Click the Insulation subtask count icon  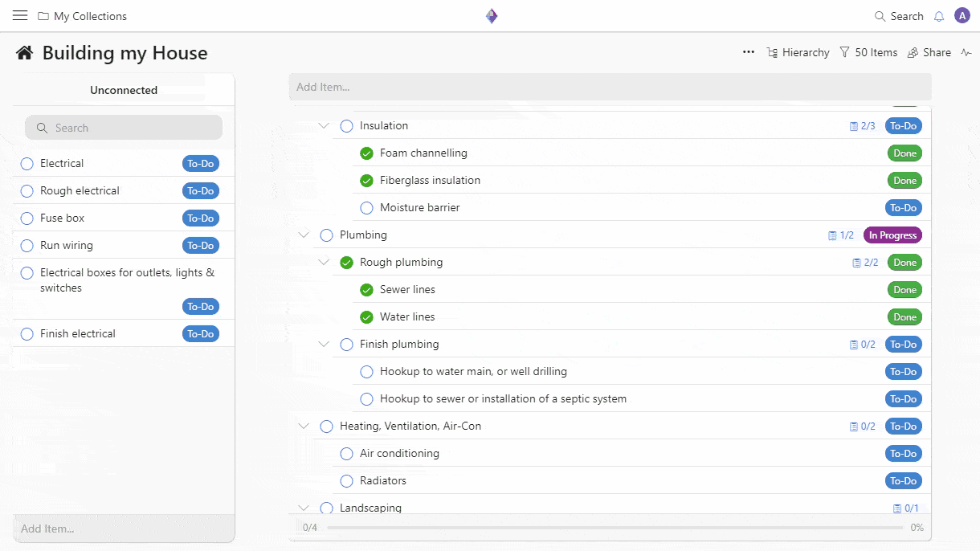point(855,126)
